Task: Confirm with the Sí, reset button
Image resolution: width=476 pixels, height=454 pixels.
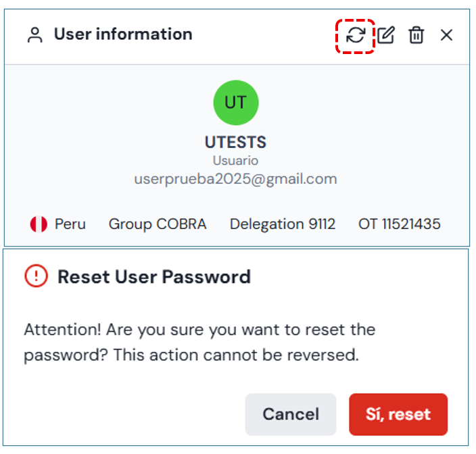Action: (x=398, y=414)
